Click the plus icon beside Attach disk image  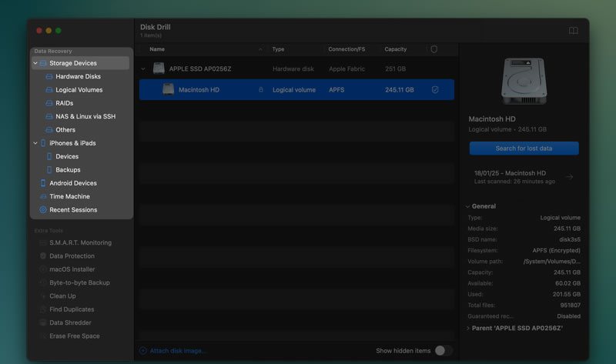(x=143, y=351)
